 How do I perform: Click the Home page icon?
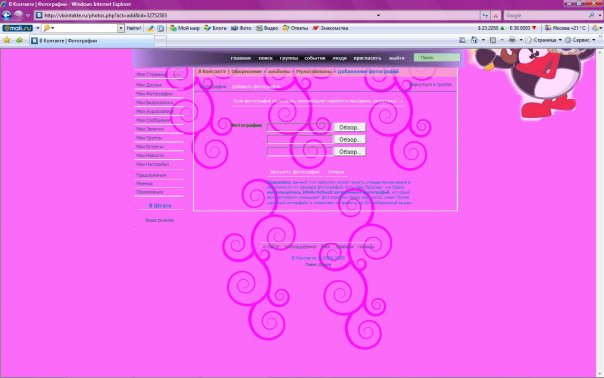coord(474,40)
